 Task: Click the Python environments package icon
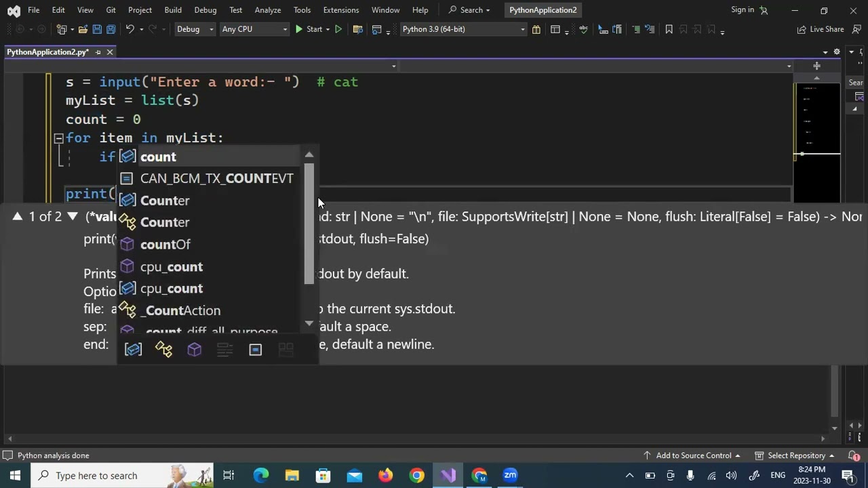[536, 29]
